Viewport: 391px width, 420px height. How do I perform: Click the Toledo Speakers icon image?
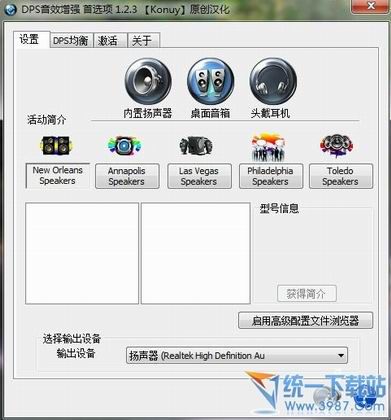point(337,146)
